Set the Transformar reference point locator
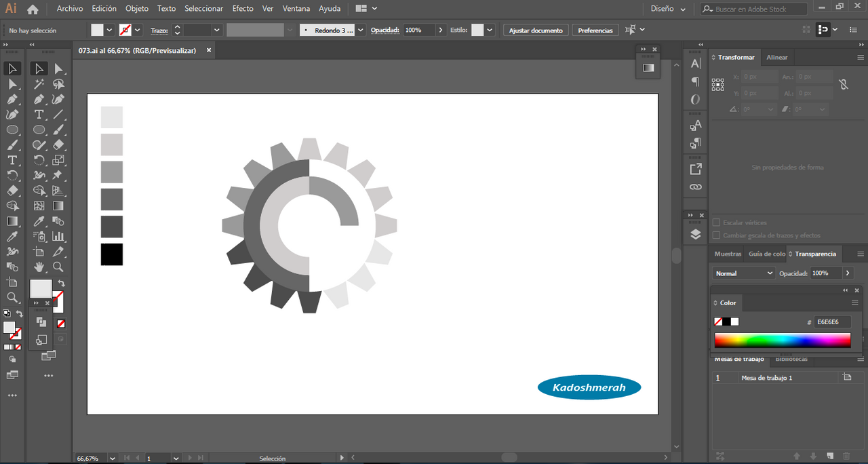The image size is (868, 464). point(717,85)
